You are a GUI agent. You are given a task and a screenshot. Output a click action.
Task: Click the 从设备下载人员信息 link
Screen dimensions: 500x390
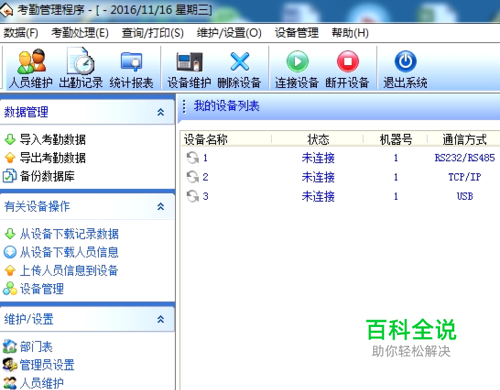(x=69, y=252)
